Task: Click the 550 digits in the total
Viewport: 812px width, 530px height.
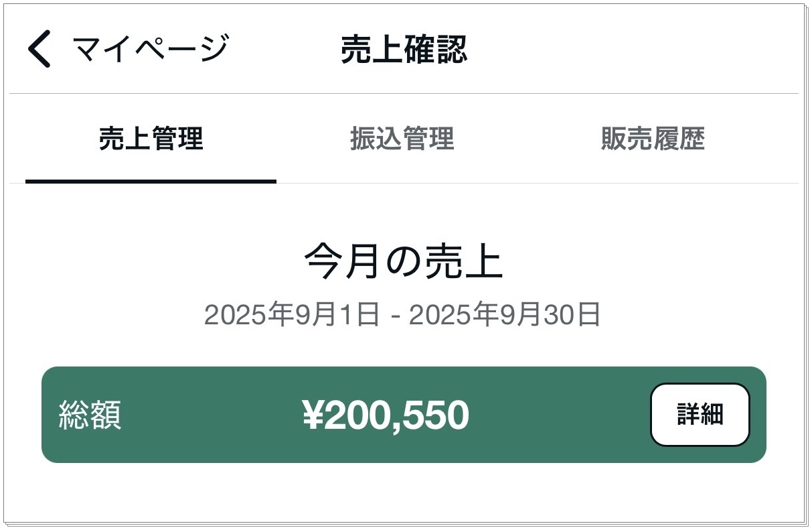Action: click(x=436, y=415)
